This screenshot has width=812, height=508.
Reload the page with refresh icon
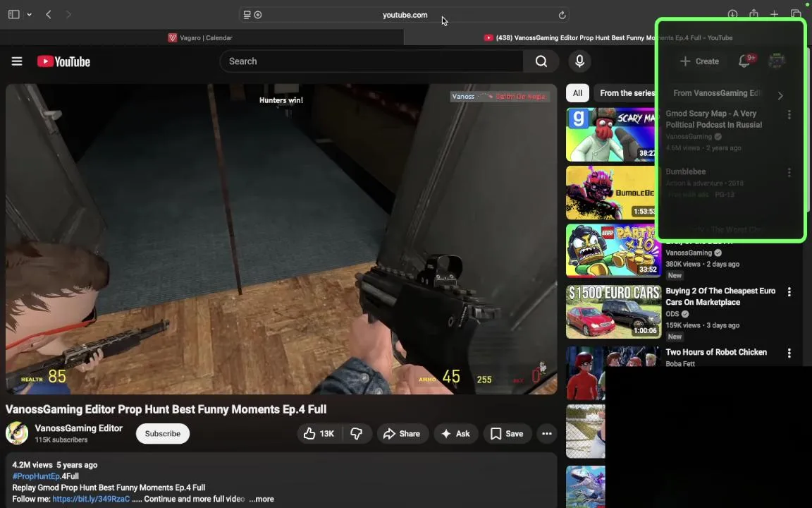[562, 15]
